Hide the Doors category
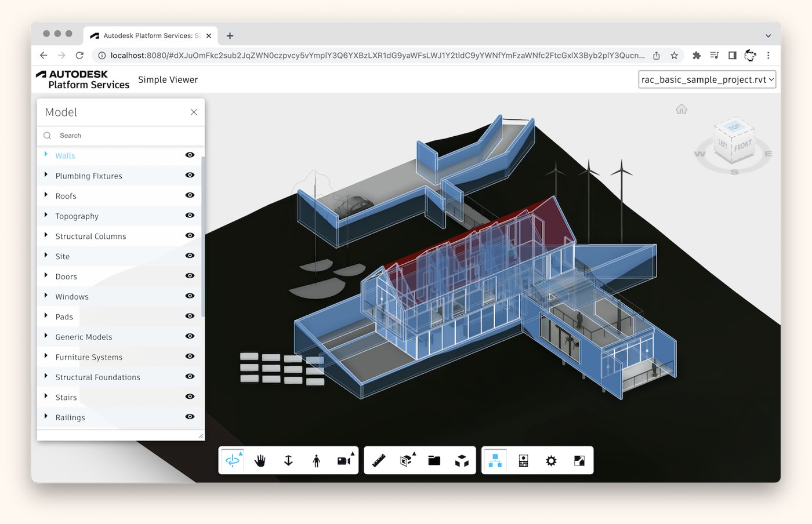 [190, 276]
